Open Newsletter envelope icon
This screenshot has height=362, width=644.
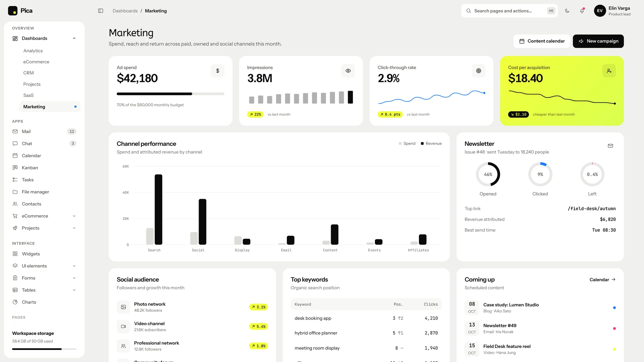[x=610, y=146]
